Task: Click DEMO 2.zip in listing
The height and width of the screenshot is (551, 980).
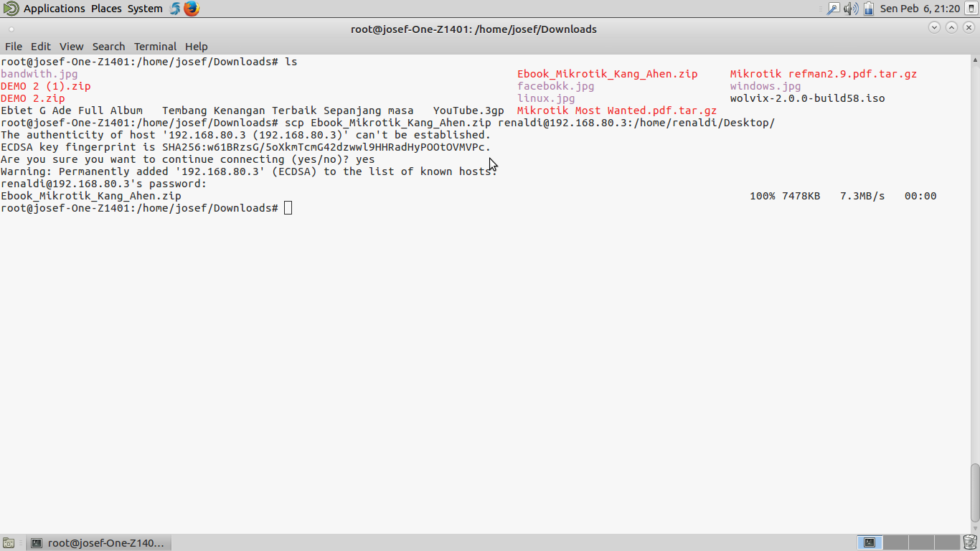Action: [x=33, y=98]
